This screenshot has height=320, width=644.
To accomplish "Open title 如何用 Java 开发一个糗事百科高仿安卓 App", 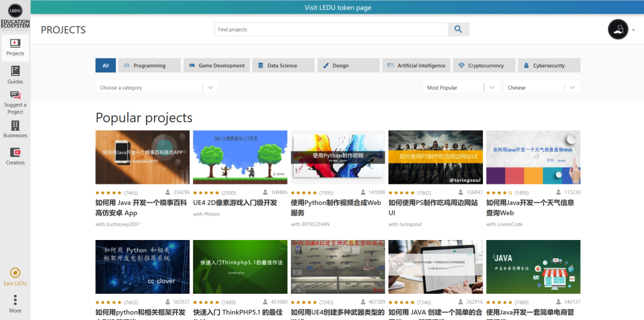I will click(141, 208).
